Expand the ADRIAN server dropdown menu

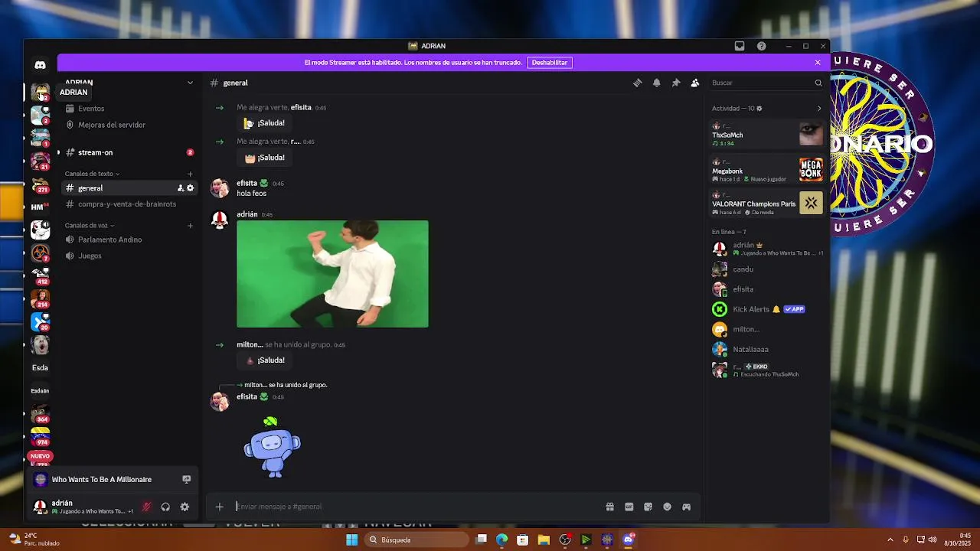pyautogui.click(x=190, y=83)
